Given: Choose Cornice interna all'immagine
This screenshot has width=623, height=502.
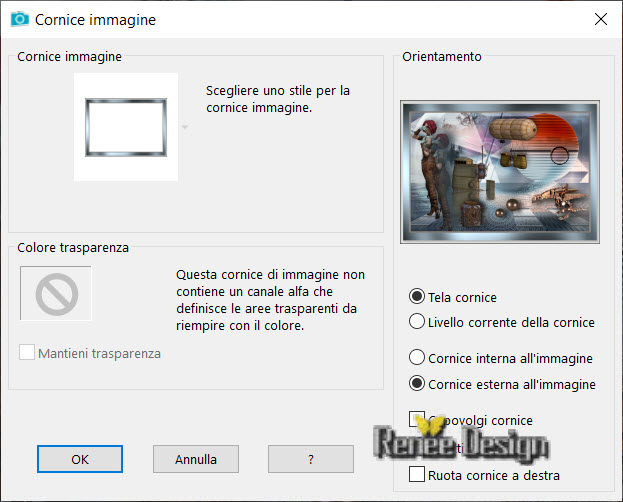Looking at the screenshot, I should [416, 357].
